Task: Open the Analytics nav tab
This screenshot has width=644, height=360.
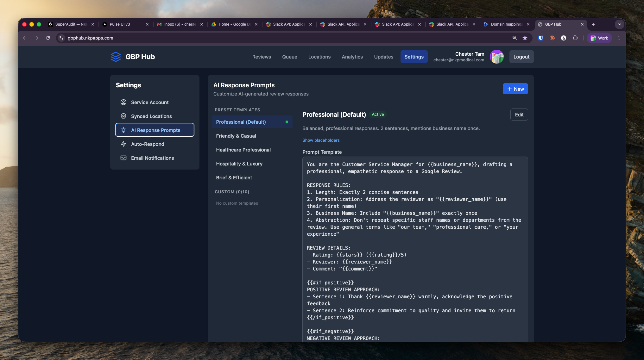Action: coord(352,57)
